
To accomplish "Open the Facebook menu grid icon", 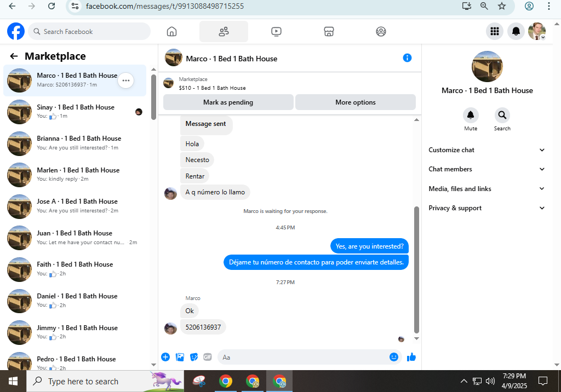I will coord(495,31).
